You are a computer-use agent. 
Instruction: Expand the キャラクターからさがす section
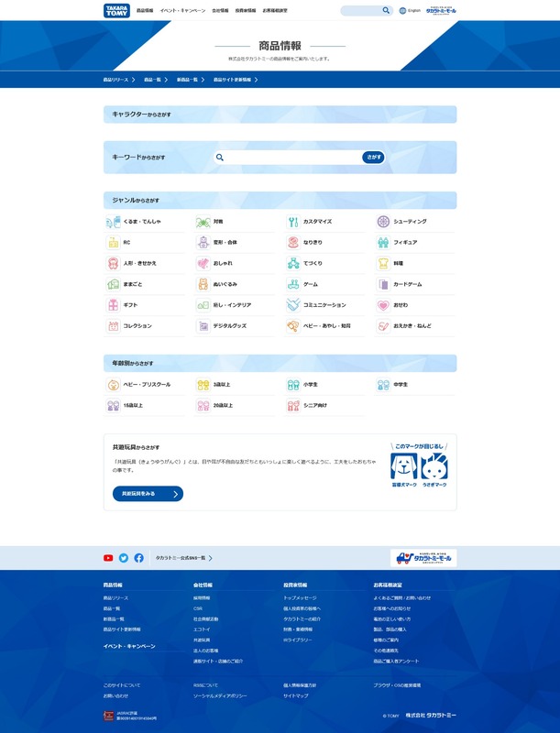point(280,115)
